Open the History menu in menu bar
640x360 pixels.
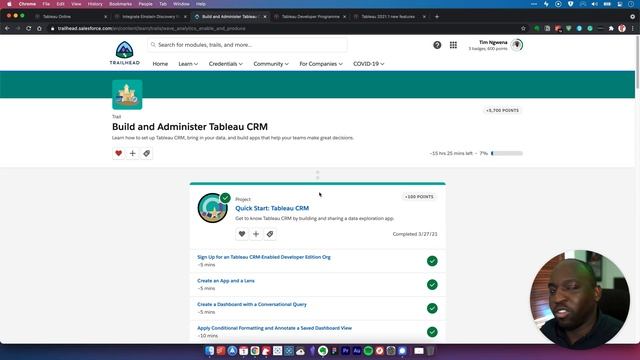(x=95, y=4)
